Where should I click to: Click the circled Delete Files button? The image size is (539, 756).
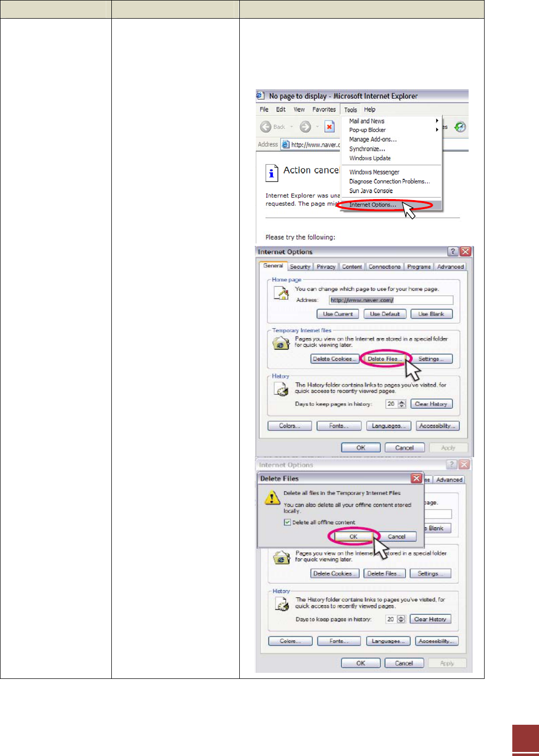[x=385, y=359]
